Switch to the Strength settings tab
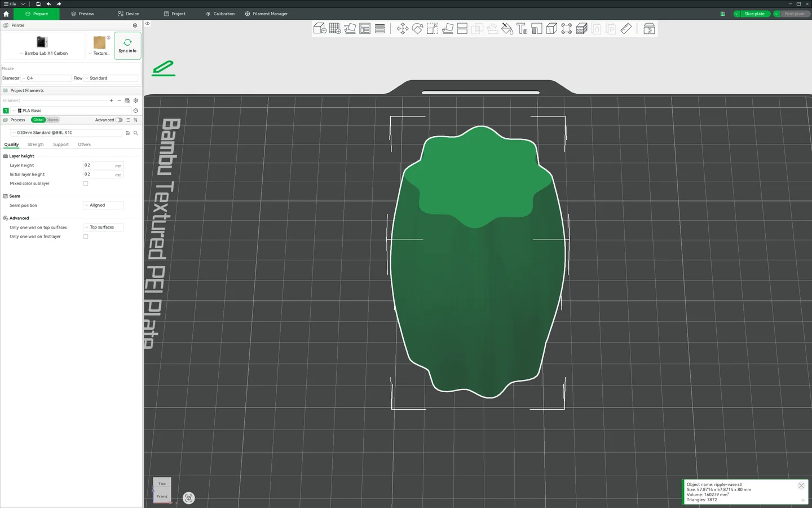Image resolution: width=812 pixels, height=508 pixels. 36,145
